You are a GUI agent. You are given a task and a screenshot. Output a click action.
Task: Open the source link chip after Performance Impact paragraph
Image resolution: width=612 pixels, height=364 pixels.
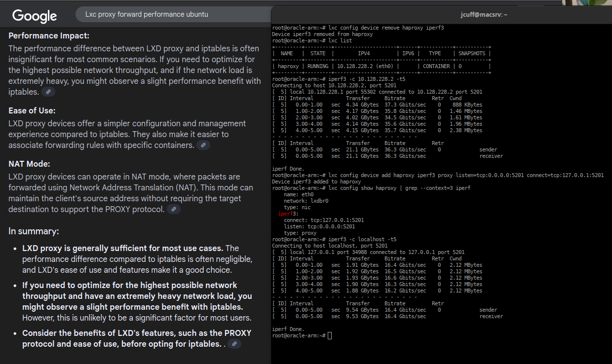pos(48,92)
